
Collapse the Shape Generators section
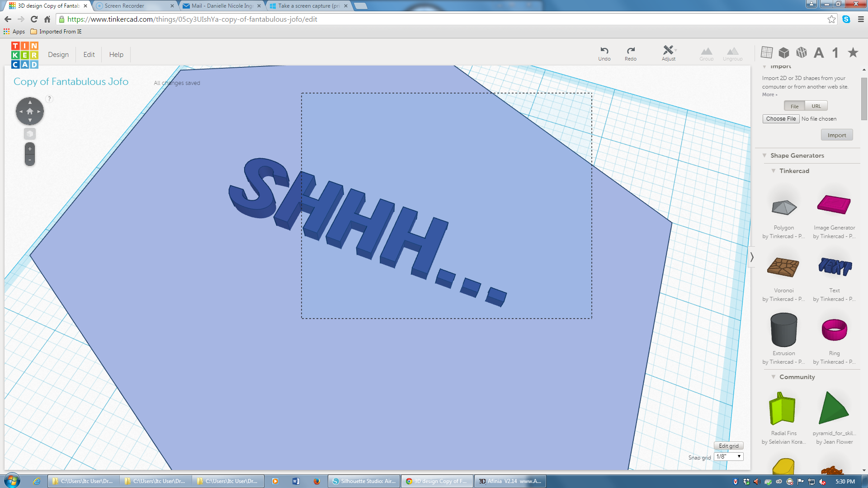point(764,155)
